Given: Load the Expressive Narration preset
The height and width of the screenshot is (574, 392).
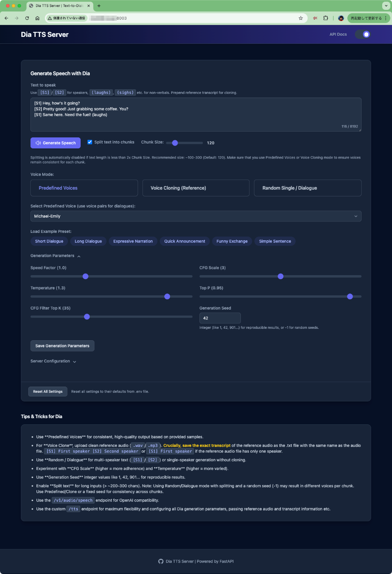Looking at the screenshot, I should pos(133,241).
